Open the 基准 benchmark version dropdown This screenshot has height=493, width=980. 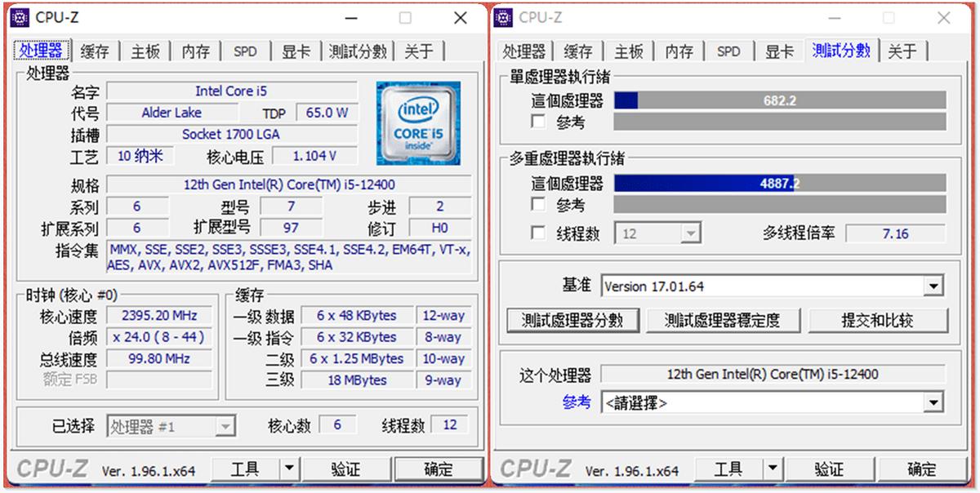pyautogui.click(x=932, y=286)
